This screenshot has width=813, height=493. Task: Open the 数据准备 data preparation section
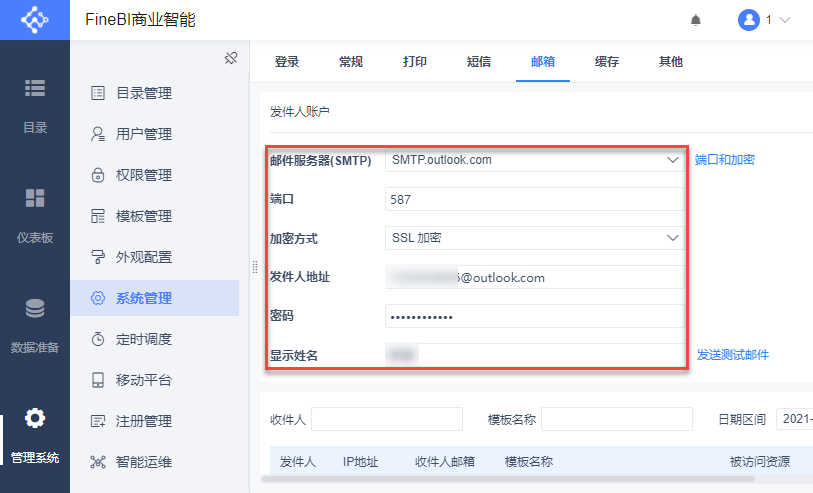(x=35, y=326)
